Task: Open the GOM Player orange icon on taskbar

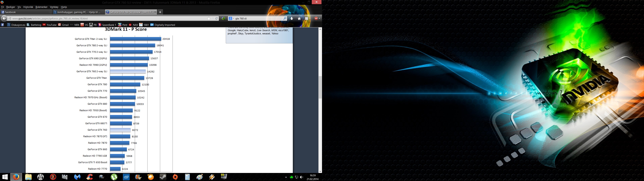Action: (x=151, y=177)
